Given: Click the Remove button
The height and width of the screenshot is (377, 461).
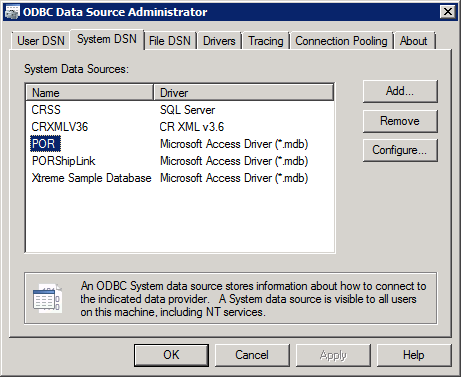Looking at the screenshot, I should coord(400,121).
